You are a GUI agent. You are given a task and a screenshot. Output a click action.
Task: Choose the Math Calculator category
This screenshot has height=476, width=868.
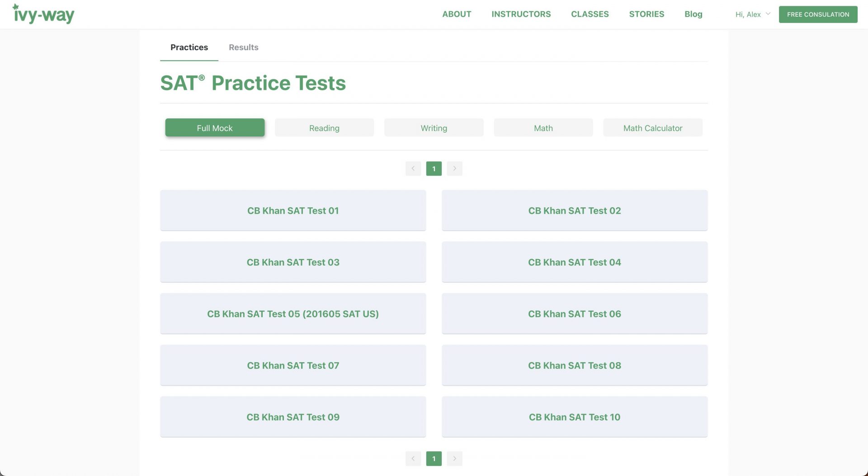click(x=652, y=128)
